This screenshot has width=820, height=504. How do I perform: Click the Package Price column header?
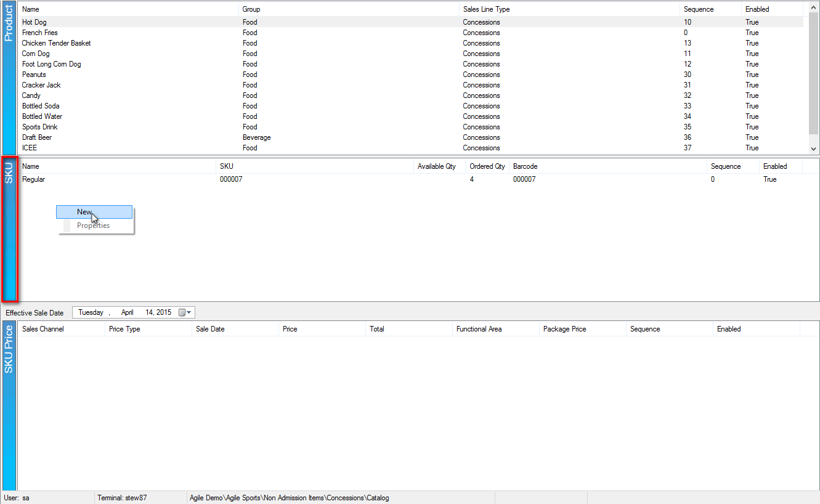(x=583, y=329)
